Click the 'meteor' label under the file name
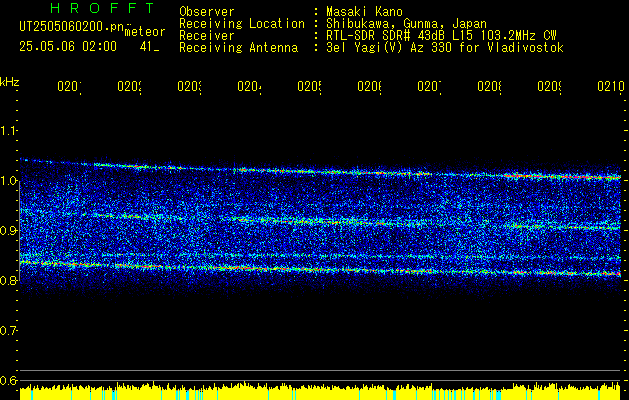This screenshot has height=400, width=629. (145, 32)
